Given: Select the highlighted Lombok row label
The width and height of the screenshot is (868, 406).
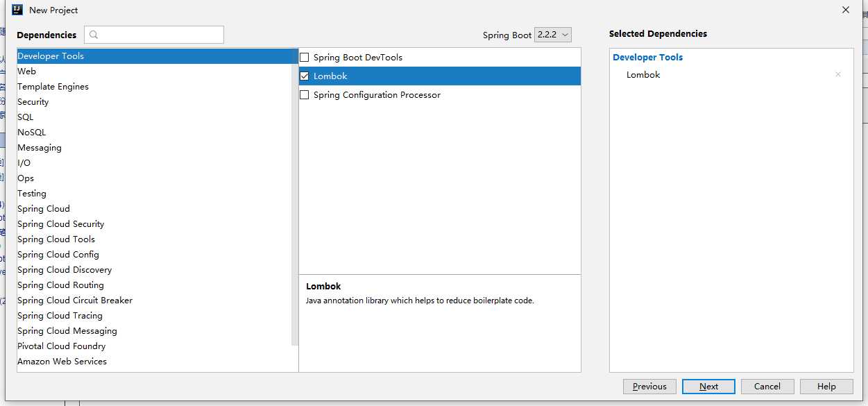Looking at the screenshot, I should point(330,76).
